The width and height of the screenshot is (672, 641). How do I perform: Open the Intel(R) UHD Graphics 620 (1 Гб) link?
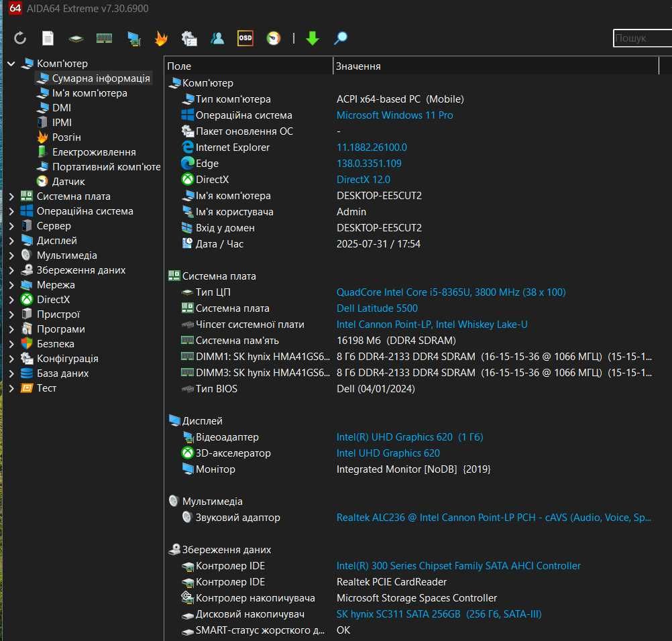click(410, 437)
